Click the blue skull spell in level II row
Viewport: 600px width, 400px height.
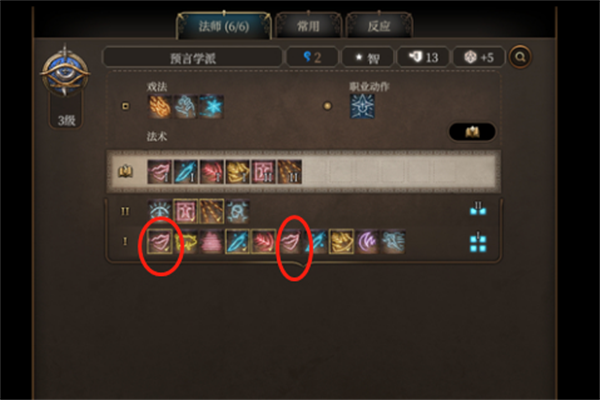click(x=237, y=211)
